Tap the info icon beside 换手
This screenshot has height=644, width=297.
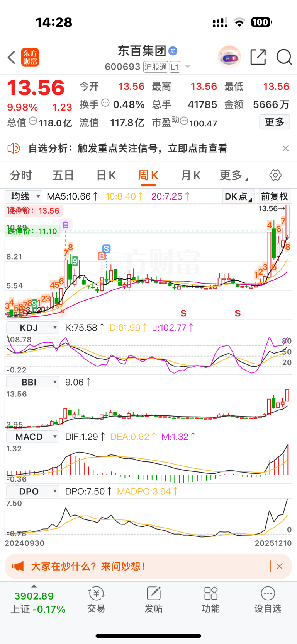tap(105, 103)
